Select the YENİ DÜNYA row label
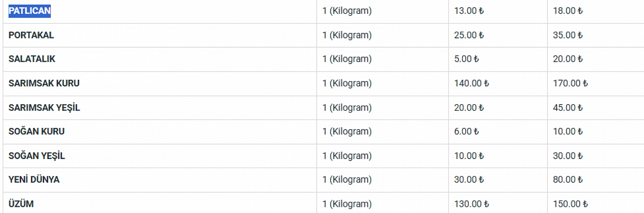The width and height of the screenshot is (644, 213). point(34,180)
